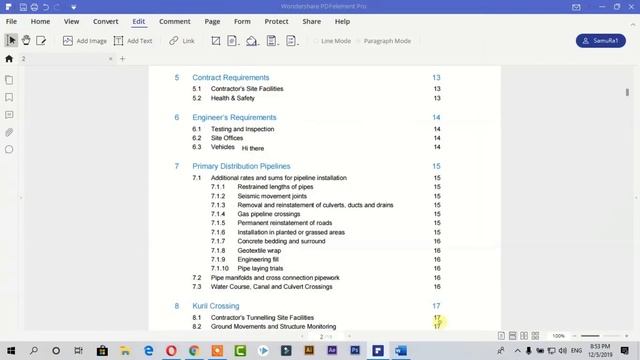Click the zoom out minus button
This screenshot has height=360, width=640.
(x=574, y=336)
